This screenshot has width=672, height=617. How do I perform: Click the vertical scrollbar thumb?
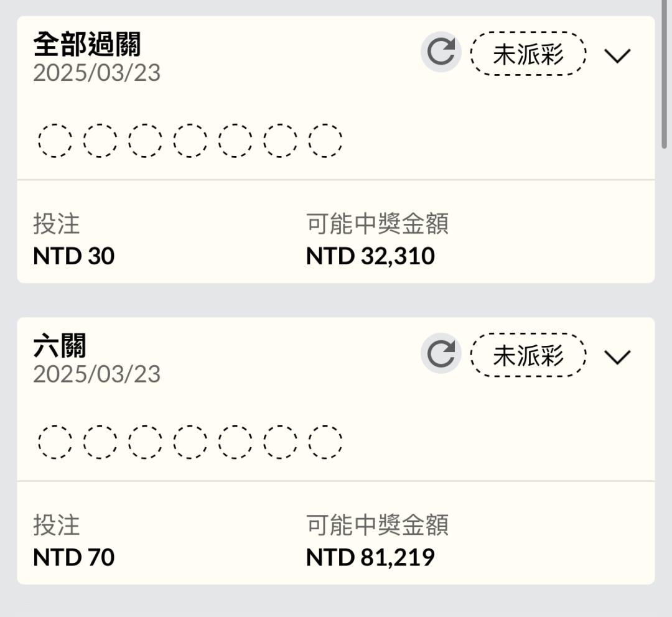pos(664,75)
